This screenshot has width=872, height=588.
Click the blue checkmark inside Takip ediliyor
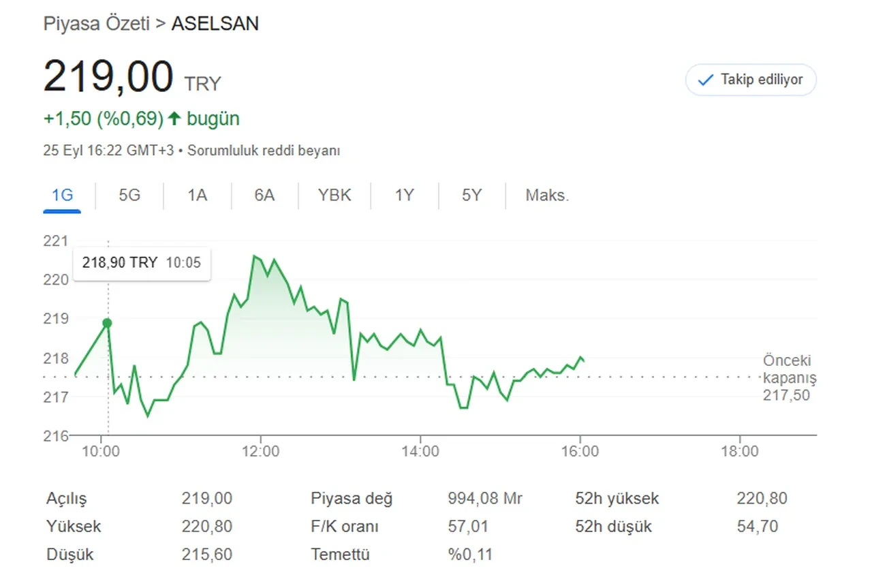pos(704,80)
